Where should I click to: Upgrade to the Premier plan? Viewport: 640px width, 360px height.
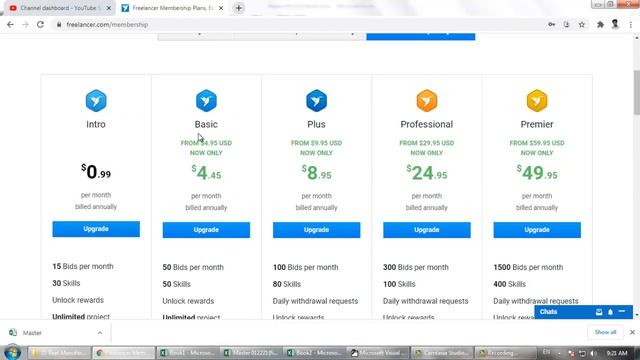click(x=537, y=230)
